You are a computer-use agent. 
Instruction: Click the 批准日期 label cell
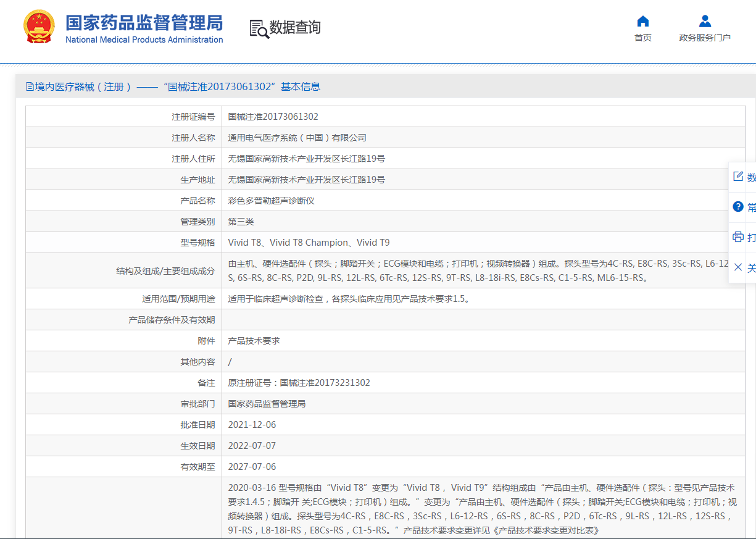click(x=123, y=425)
